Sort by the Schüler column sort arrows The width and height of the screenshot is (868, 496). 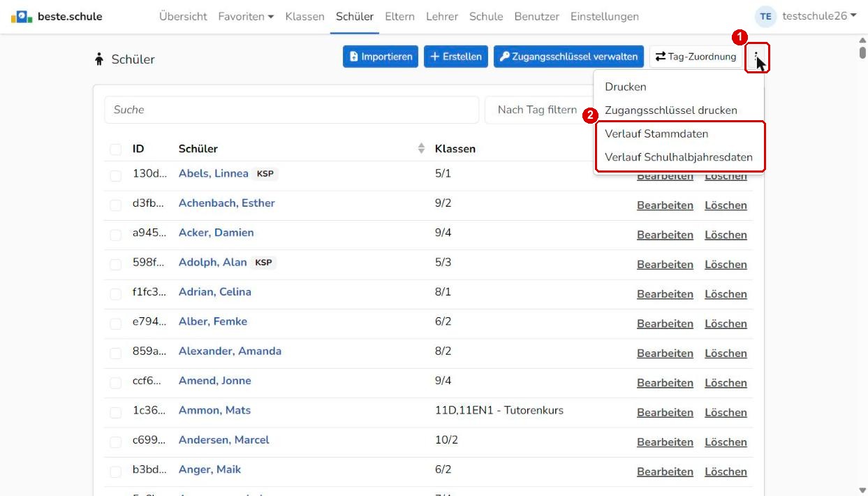click(421, 148)
